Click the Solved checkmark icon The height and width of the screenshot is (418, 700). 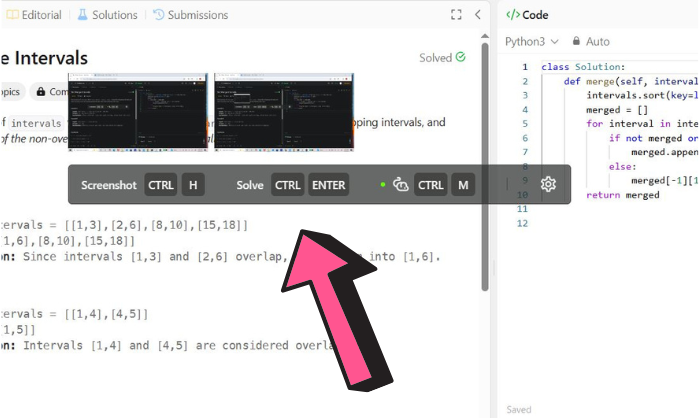click(460, 58)
